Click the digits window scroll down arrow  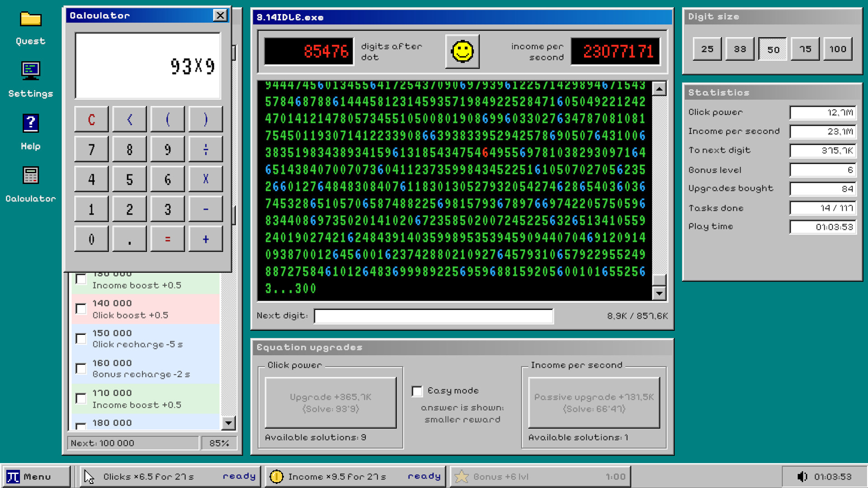click(659, 294)
